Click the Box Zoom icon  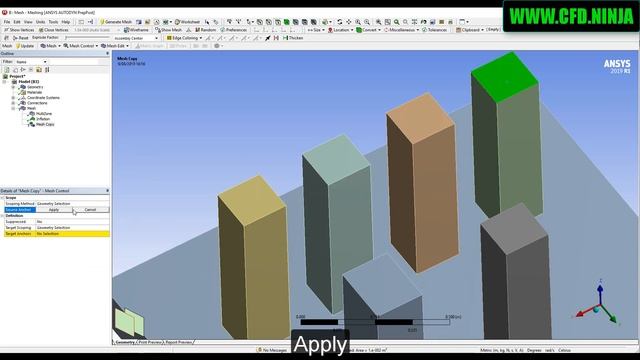tap(367, 22)
